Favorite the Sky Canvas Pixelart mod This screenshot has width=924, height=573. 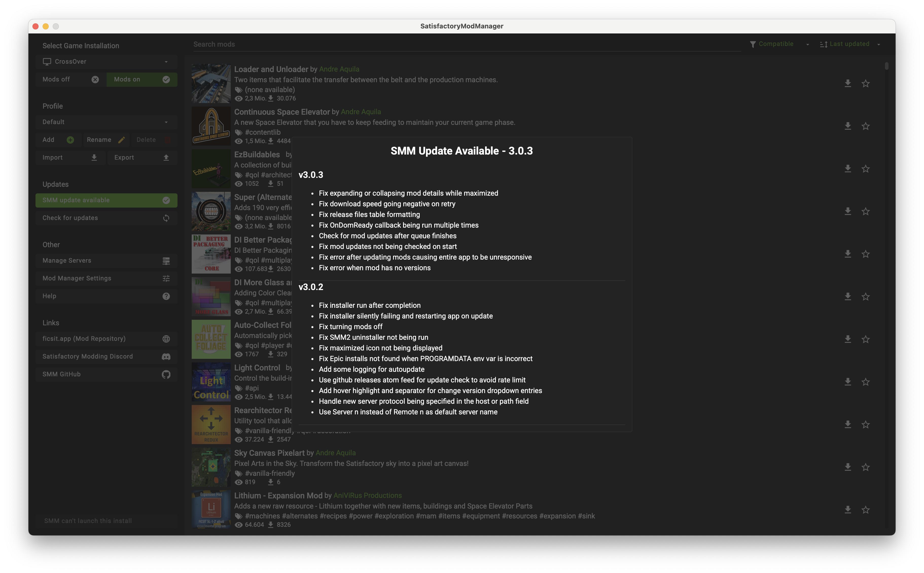click(x=865, y=467)
